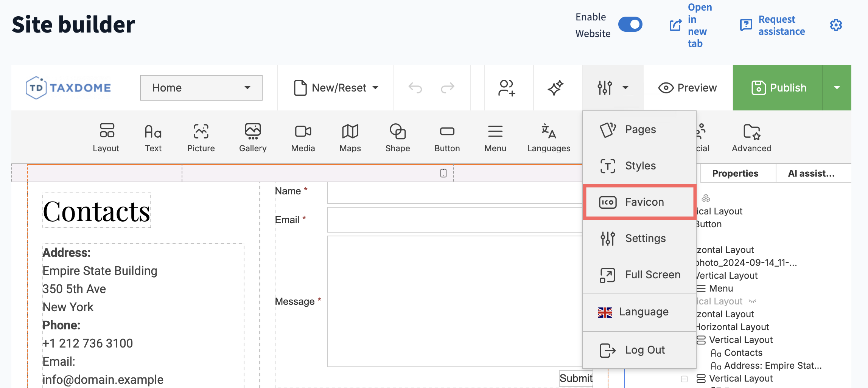Viewport: 868px width, 388px height.
Task: Select the Shape tool
Action: 398,138
